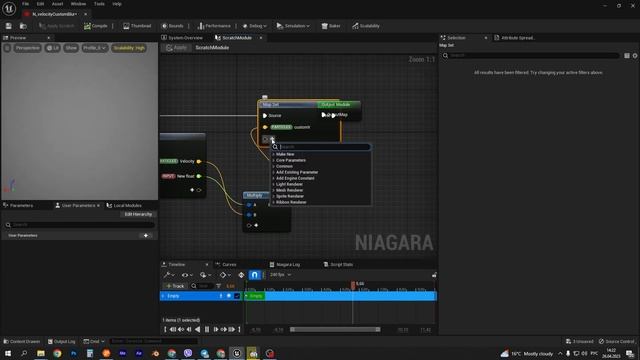Open the timeline wrench actions menu
Image resolution: width=640 pixels, height=360 pixels.
click(x=169, y=275)
